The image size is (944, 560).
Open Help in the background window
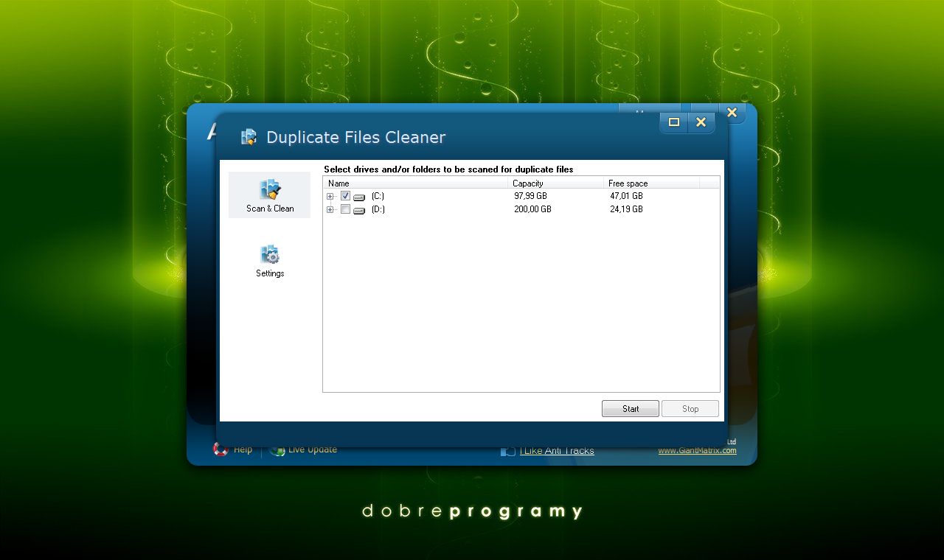point(243,449)
